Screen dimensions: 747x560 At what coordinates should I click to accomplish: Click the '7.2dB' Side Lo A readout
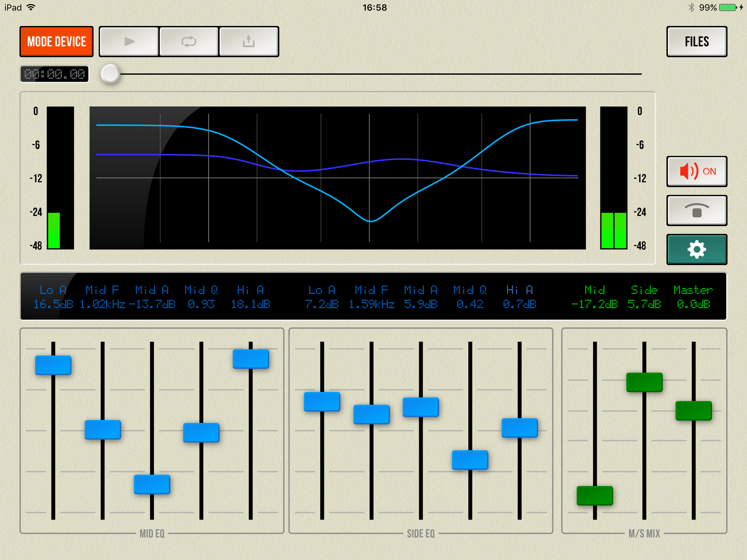322,304
